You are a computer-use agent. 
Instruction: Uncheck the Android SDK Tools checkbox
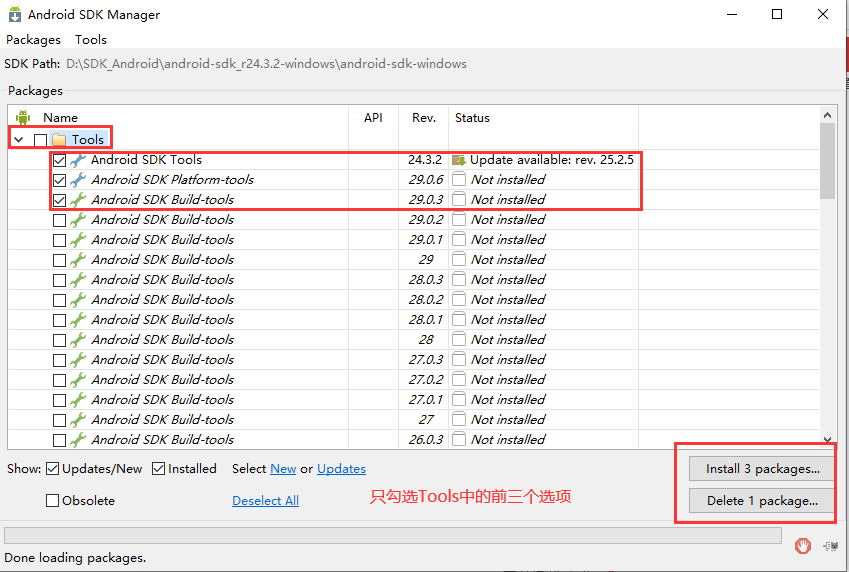[60, 160]
